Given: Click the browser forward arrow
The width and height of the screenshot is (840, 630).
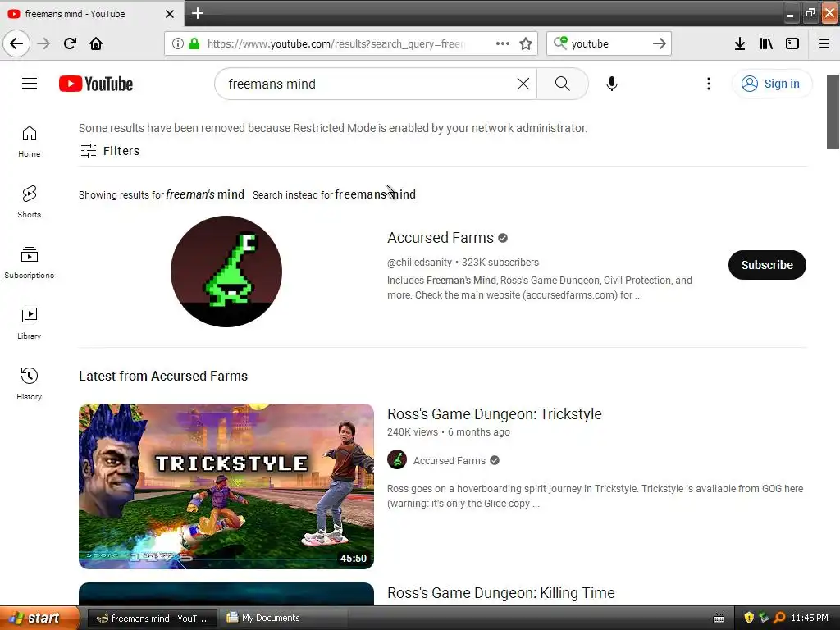Looking at the screenshot, I should tap(43, 43).
